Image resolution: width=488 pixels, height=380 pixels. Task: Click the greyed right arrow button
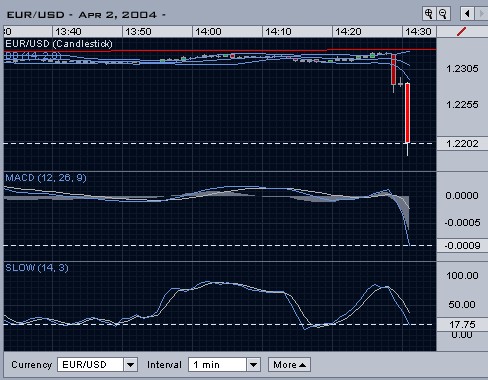click(x=481, y=14)
